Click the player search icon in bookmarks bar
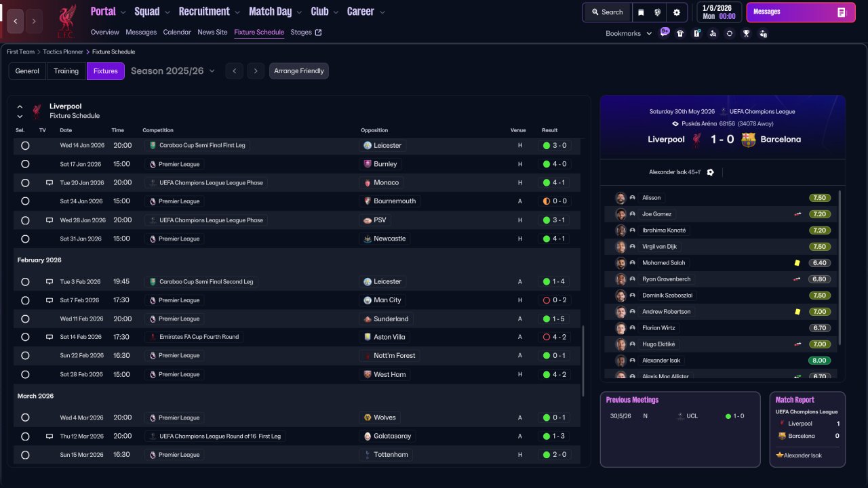868x488 pixels. (x=713, y=33)
